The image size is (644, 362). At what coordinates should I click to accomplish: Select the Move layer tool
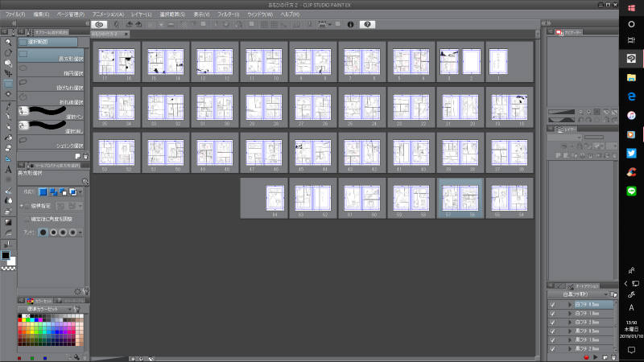[x=8, y=73]
